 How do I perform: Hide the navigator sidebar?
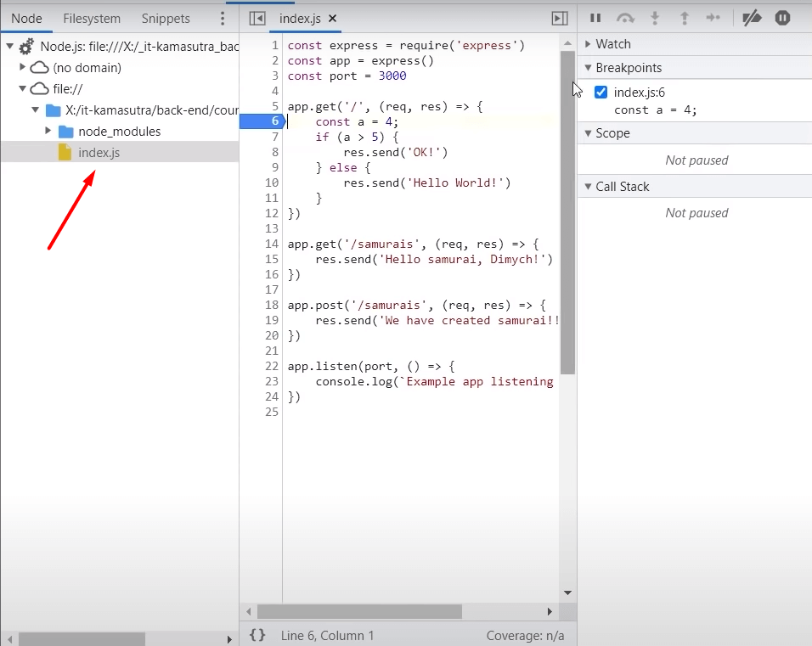click(x=257, y=18)
